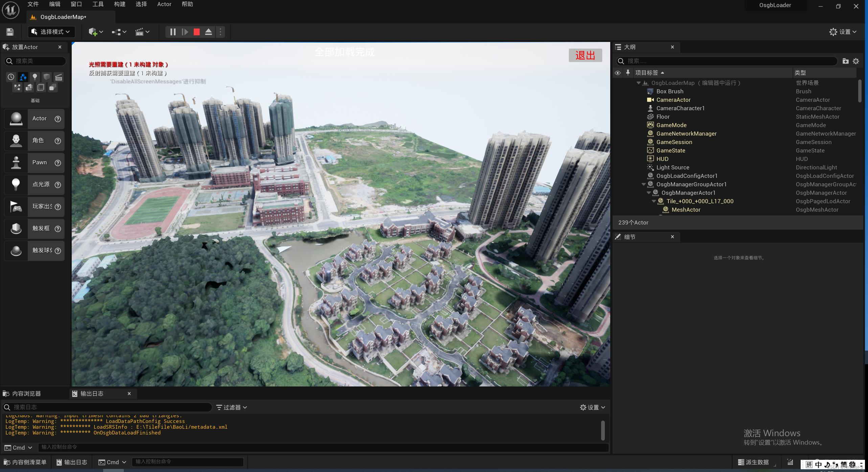Toggle the outliner eye visibility column header
This screenshot has width=868, height=472.
[617, 73]
